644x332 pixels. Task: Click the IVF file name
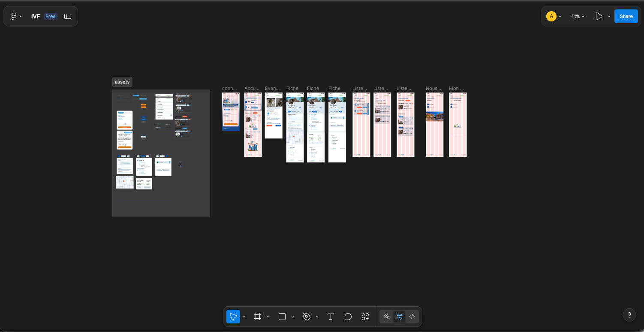coord(36,16)
